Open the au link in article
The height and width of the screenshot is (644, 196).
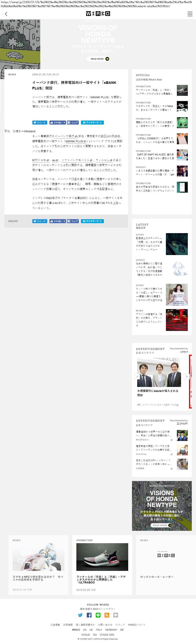tap(55, 160)
